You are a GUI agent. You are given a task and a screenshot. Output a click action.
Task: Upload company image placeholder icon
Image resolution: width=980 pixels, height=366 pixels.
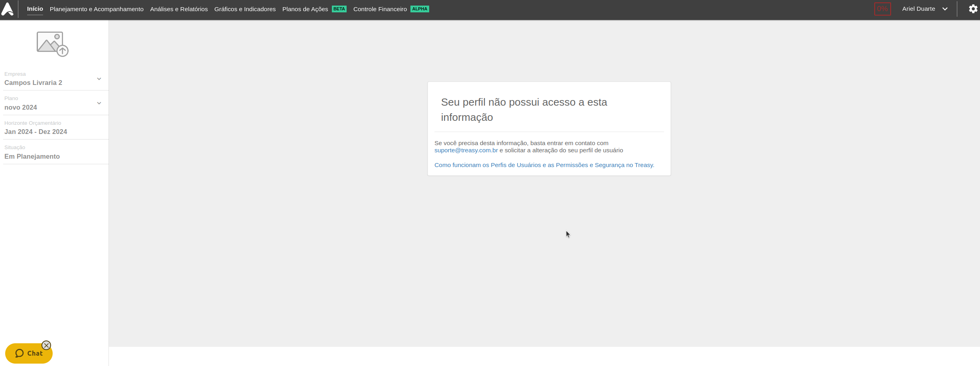pos(52,44)
